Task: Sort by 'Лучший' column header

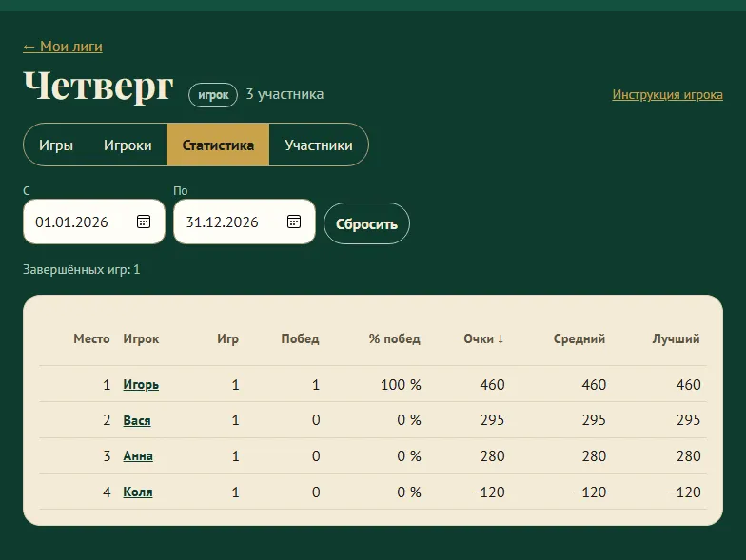Action: (676, 338)
